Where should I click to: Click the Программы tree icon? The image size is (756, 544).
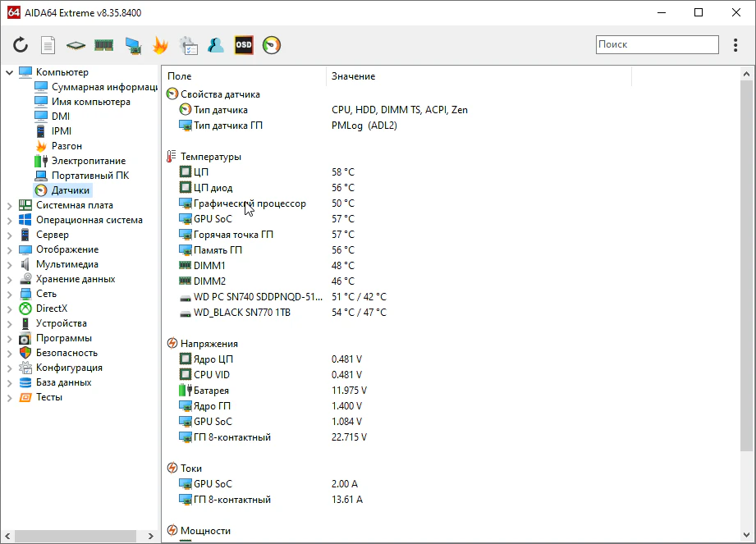(x=25, y=338)
